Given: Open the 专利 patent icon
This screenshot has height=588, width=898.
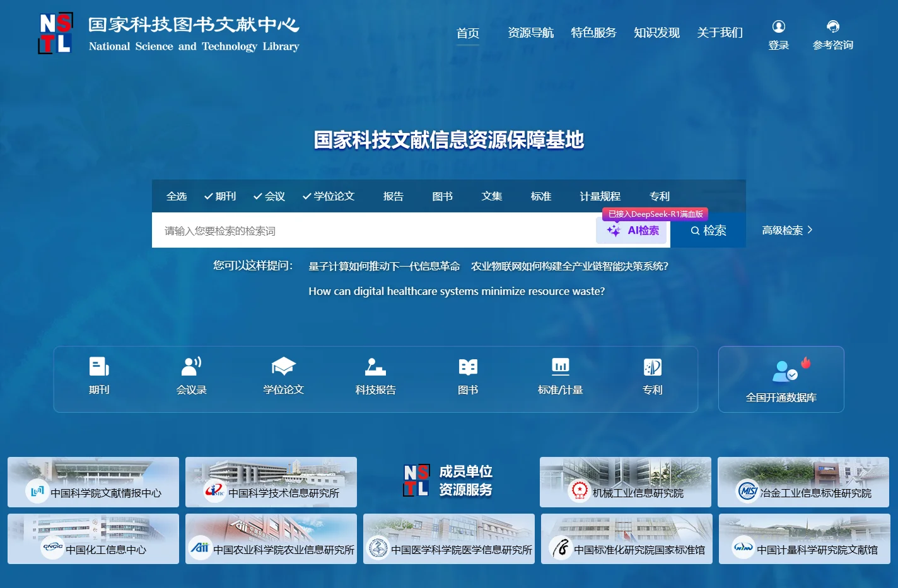Looking at the screenshot, I should point(652,367).
